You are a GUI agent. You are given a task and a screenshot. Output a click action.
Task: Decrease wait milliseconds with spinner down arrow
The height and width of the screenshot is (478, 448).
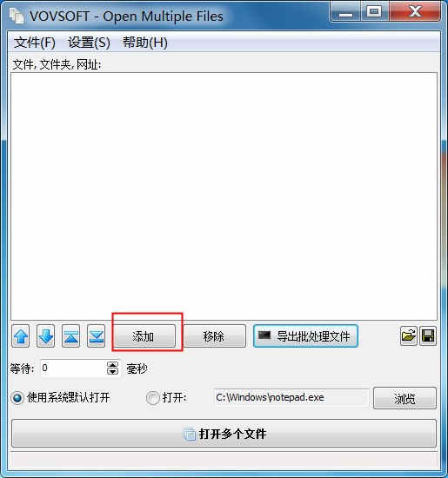[x=112, y=371]
